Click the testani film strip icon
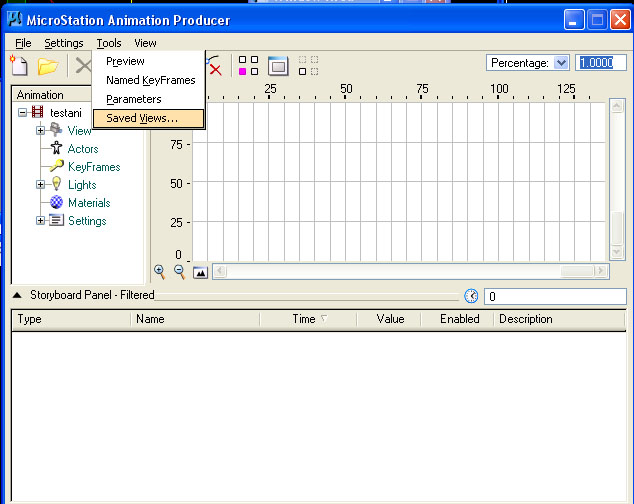Viewport: 634px width, 504px height. pos(37,112)
